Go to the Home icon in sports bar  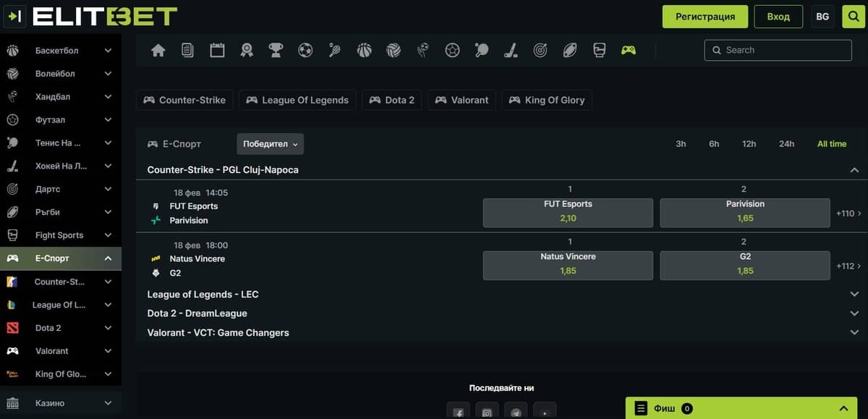158,50
